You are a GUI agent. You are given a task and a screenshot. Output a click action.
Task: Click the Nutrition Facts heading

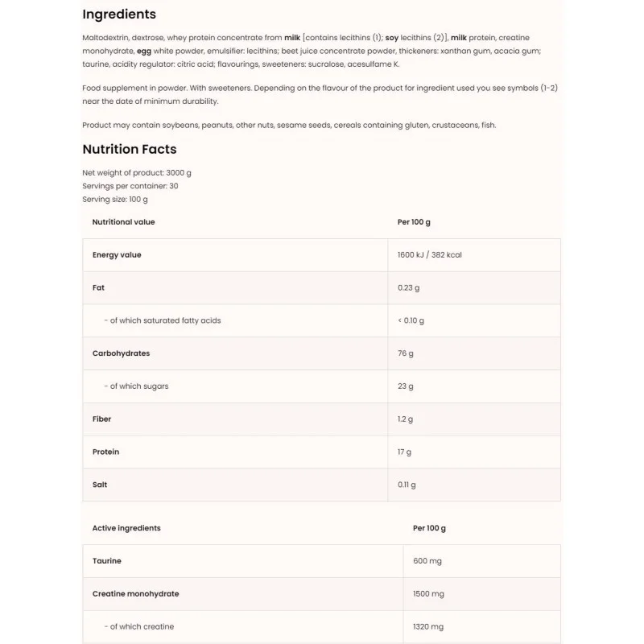tap(129, 149)
